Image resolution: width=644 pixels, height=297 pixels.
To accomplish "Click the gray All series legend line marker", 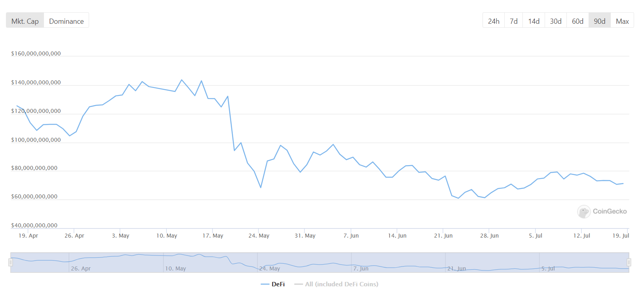I will pyautogui.click(x=298, y=284).
